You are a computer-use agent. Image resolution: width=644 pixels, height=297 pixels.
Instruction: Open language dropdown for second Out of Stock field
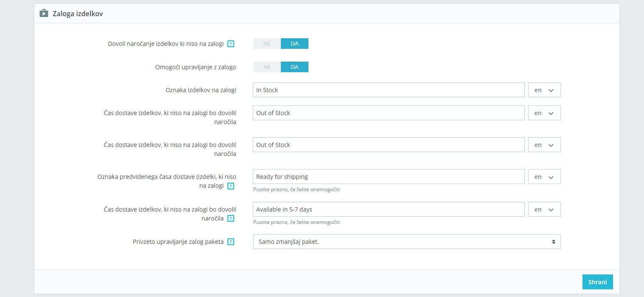(x=544, y=145)
